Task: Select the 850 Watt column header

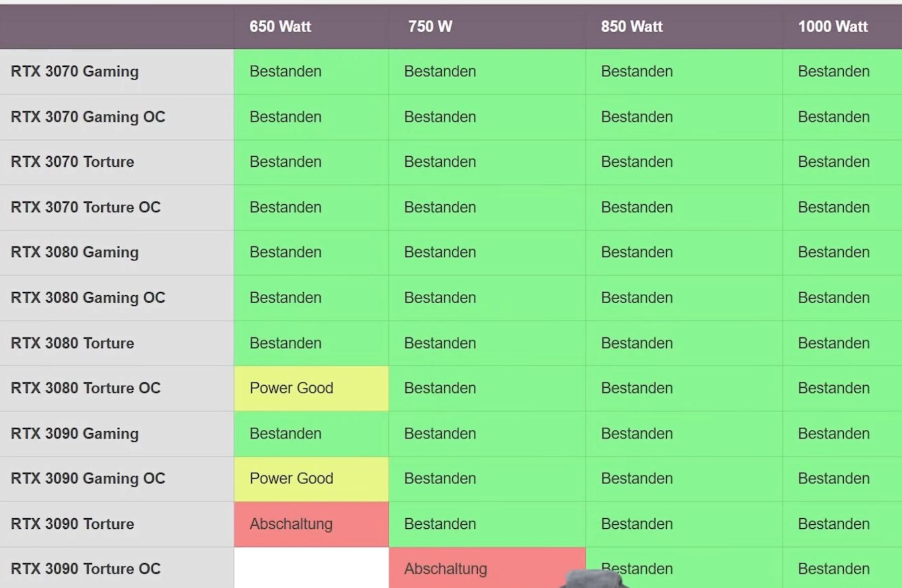Action: (x=632, y=26)
